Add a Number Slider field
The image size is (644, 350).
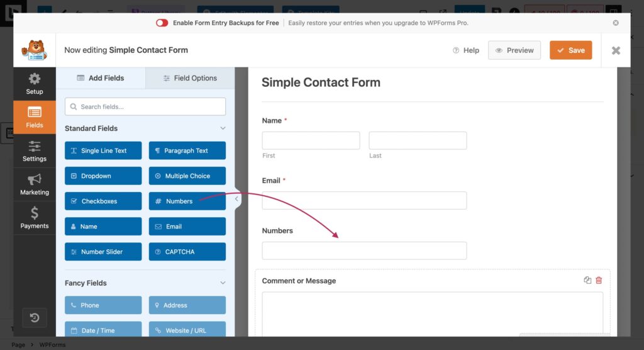103,252
